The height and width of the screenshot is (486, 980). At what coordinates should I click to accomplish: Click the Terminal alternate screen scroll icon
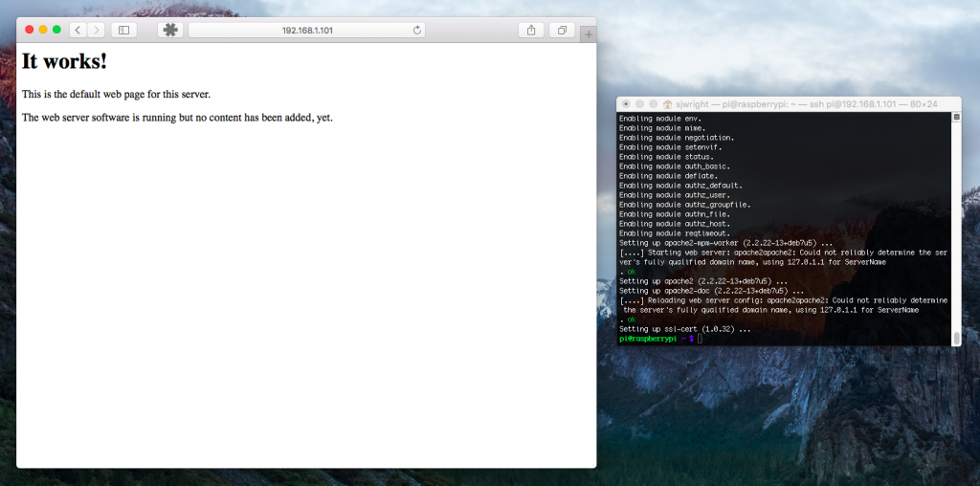(x=956, y=117)
